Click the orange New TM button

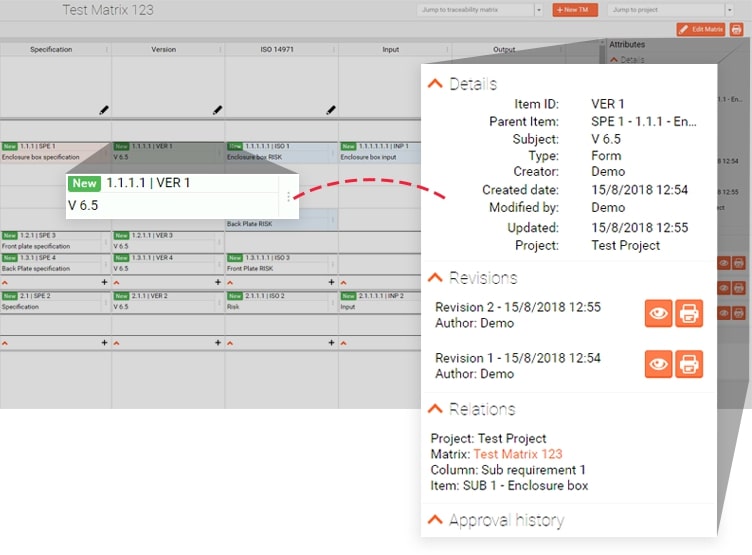pyautogui.click(x=575, y=10)
